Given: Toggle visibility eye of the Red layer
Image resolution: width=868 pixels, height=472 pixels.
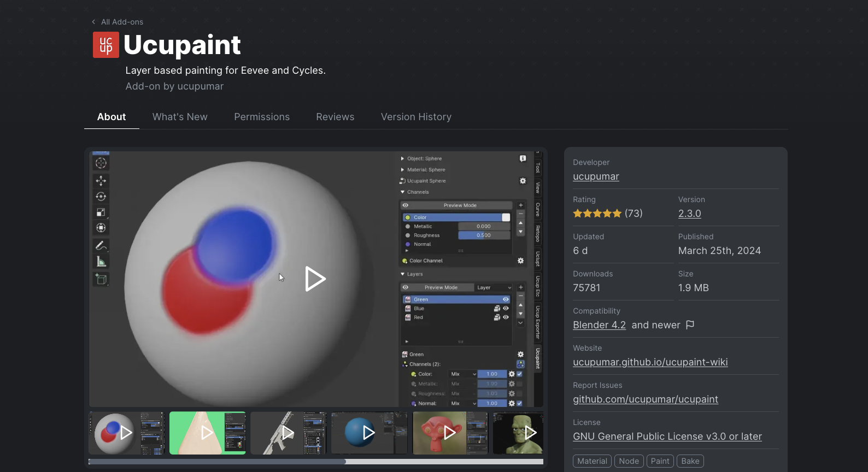Looking at the screenshot, I should point(506,317).
